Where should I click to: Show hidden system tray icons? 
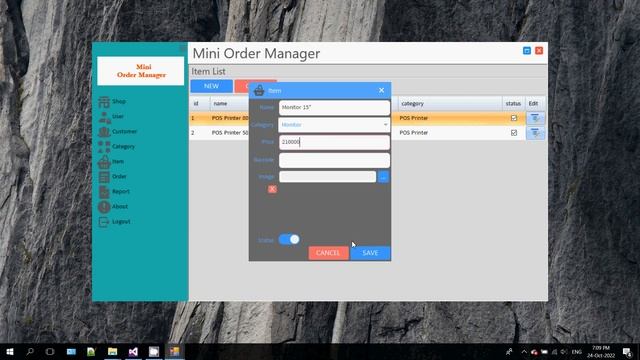(x=524, y=351)
